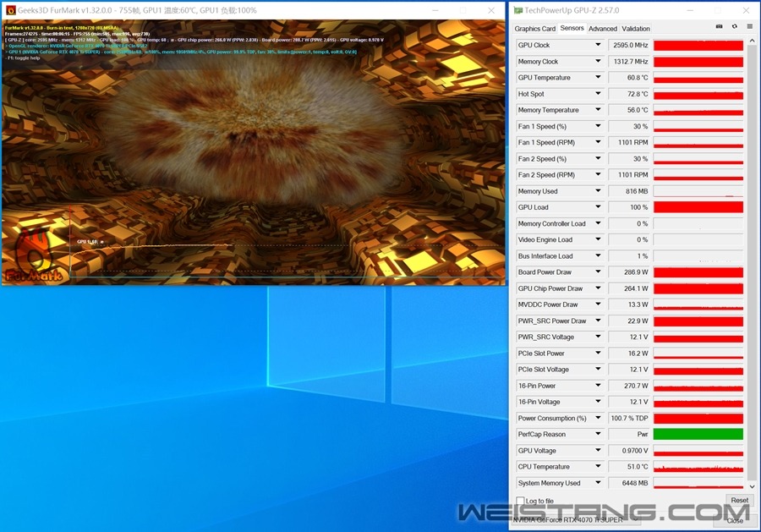The height and width of the screenshot is (532, 761).
Task: Enable the Log to file checkbox
Action: click(x=520, y=501)
